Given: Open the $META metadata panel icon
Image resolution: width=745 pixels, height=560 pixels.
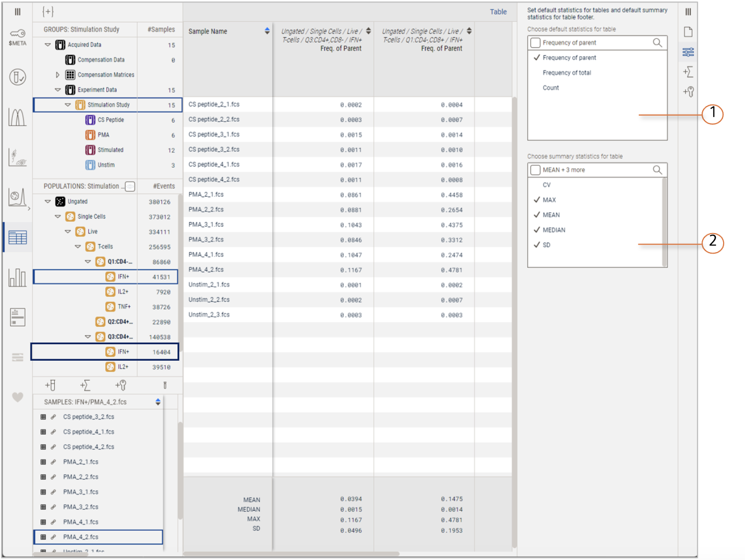Looking at the screenshot, I should pos(17,37).
